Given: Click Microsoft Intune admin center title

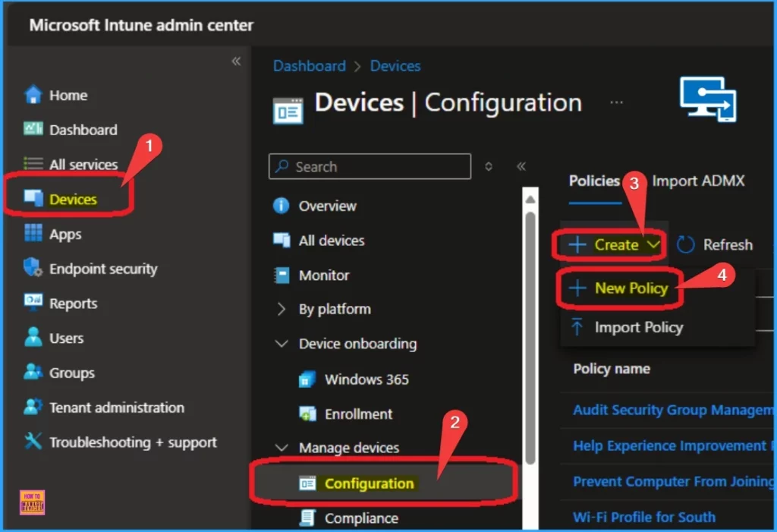Looking at the screenshot, I should (x=141, y=25).
